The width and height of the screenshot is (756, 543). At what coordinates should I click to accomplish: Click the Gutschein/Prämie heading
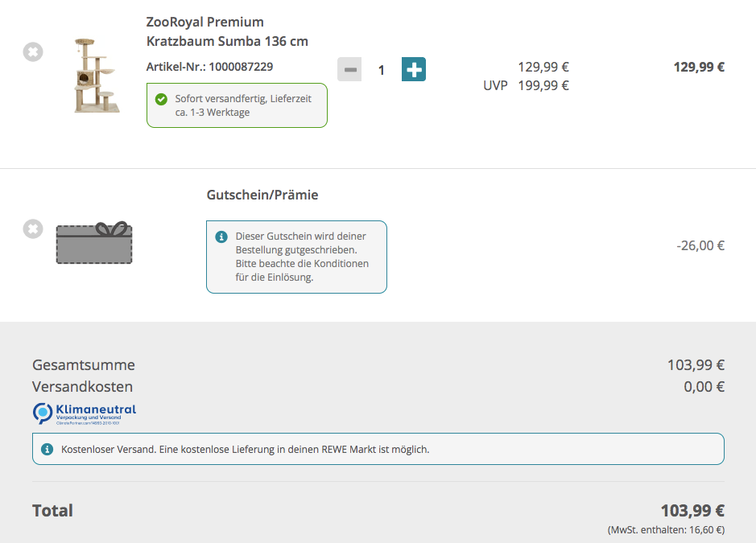[262, 195]
